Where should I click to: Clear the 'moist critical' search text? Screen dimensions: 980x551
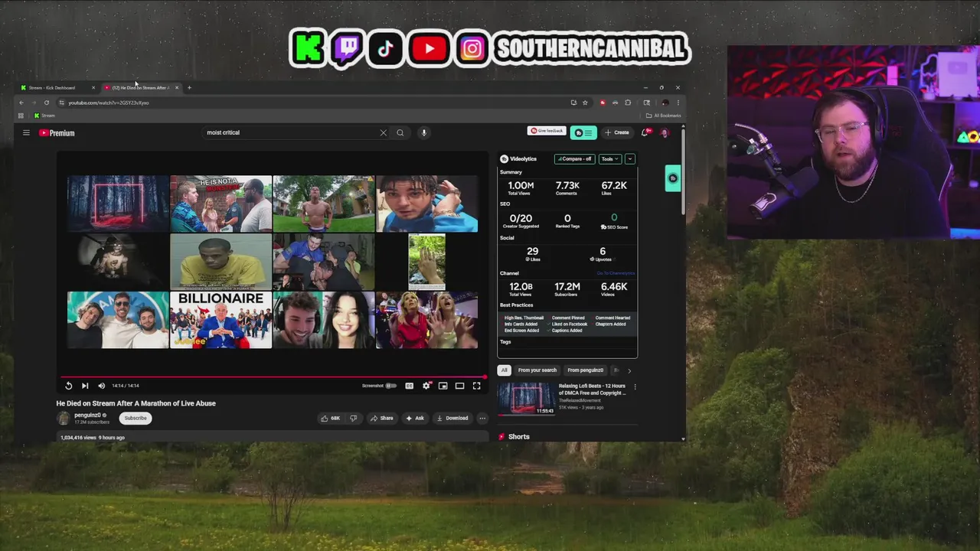tap(384, 132)
